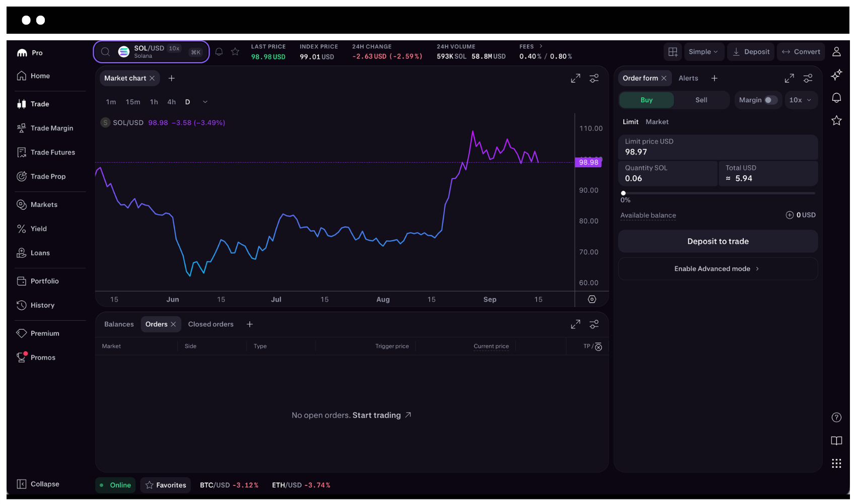Open Market chart panel settings sliders icon
The width and height of the screenshot is (856, 504).
click(594, 79)
